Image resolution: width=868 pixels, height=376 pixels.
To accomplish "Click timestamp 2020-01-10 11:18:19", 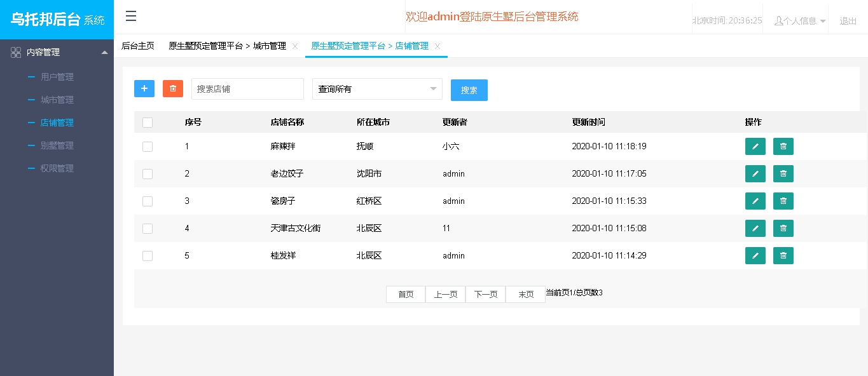I will 609,146.
